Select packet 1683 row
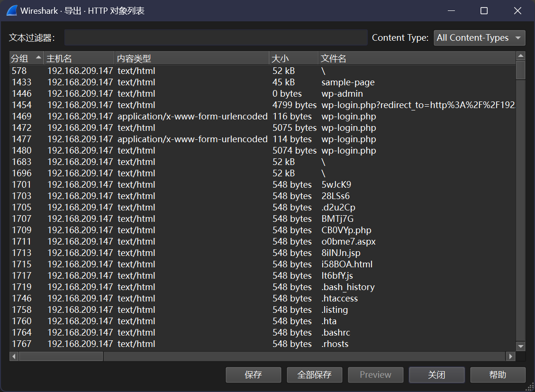 263,162
